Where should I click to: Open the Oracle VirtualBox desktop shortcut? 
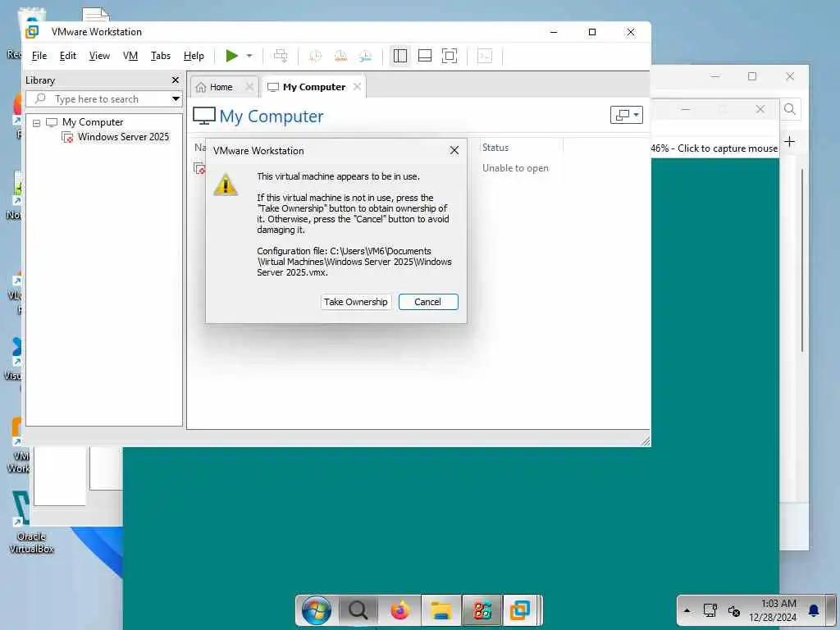tap(32, 522)
